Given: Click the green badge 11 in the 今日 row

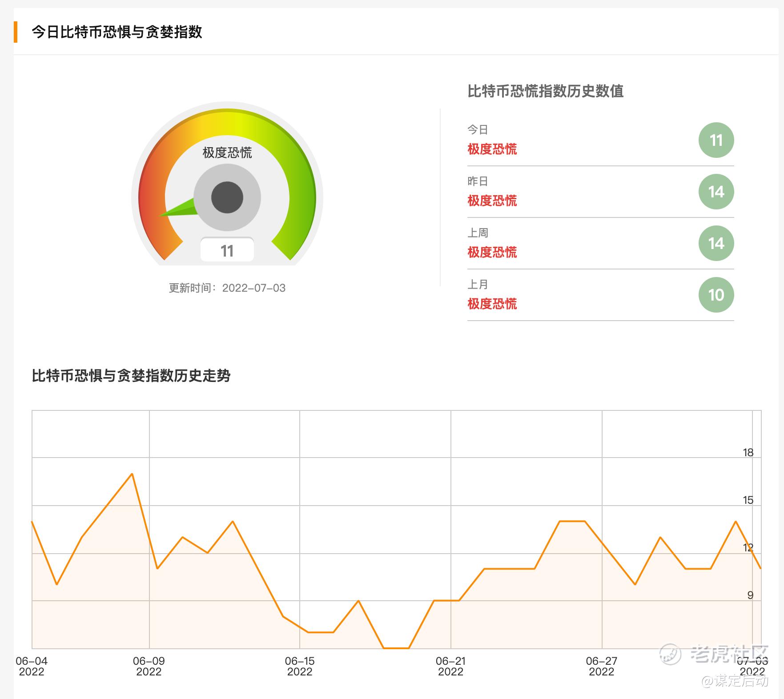Looking at the screenshot, I should coord(716,140).
